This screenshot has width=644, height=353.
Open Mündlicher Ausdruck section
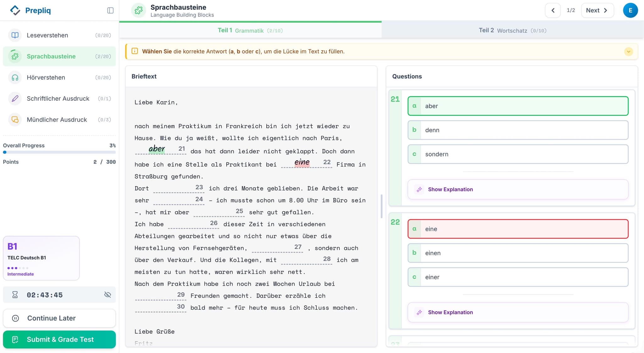[x=59, y=120]
